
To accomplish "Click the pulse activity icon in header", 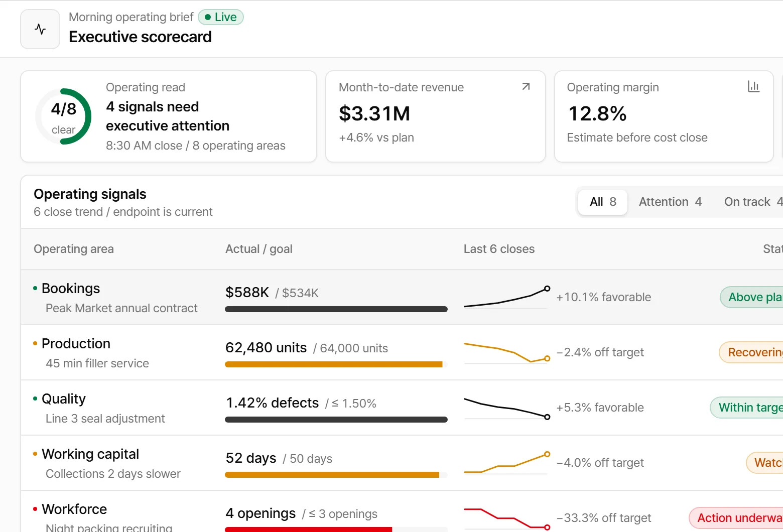I will pyautogui.click(x=40, y=29).
